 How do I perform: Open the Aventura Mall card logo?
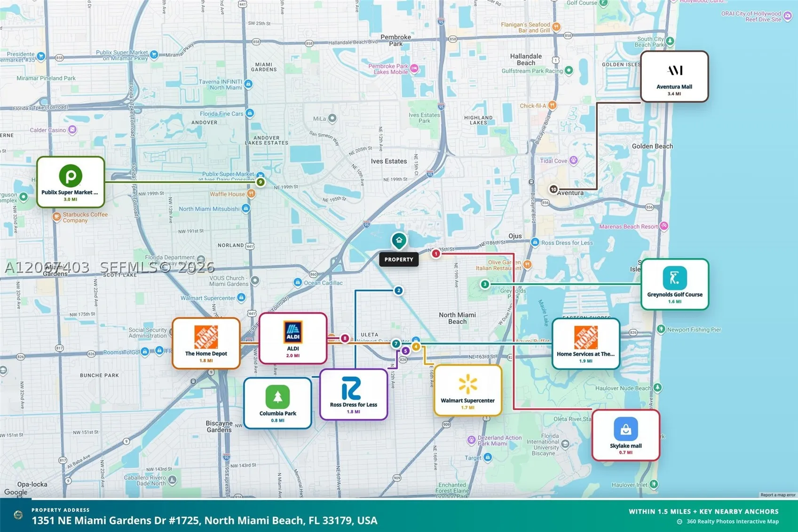point(675,71)
